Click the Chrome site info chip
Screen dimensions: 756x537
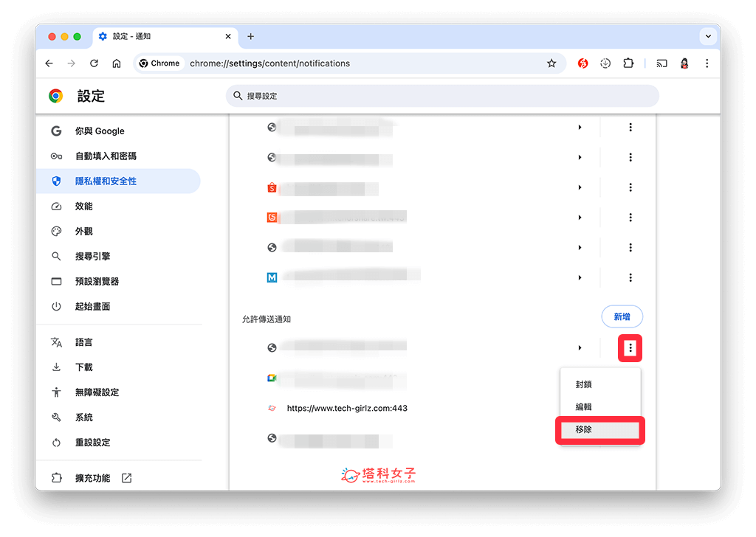(159, 63)
